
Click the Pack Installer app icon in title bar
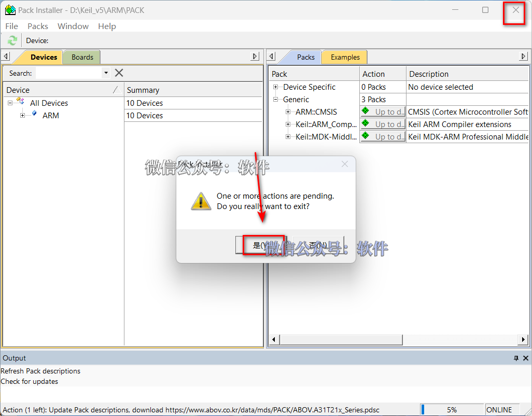10,10
